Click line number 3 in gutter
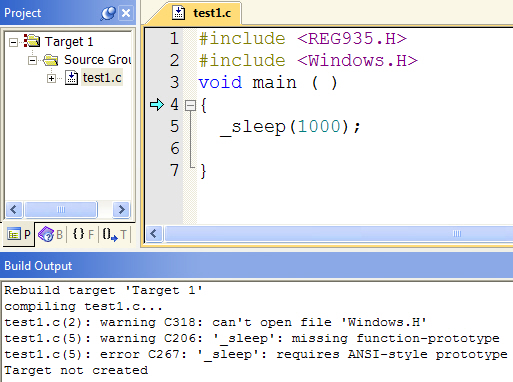Image resolution: width=513 pixels, height=382 pixels. point(174,83)
